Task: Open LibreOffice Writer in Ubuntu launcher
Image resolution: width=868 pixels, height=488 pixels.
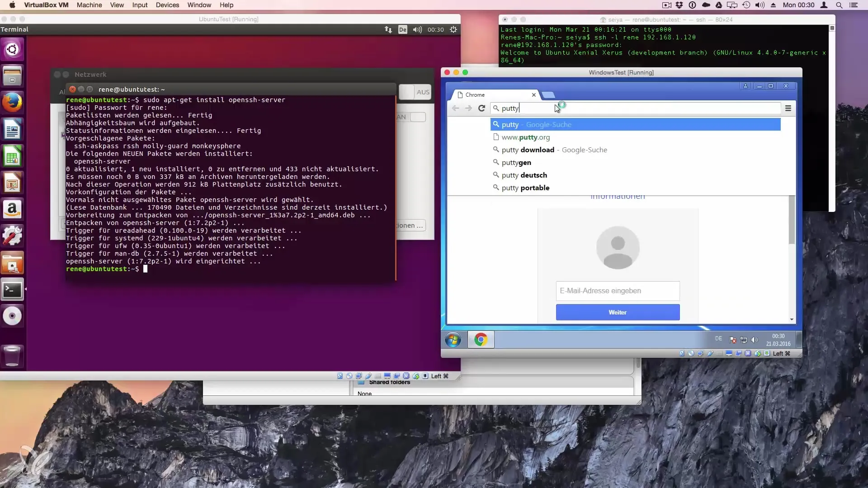Action: [x=12, y=129]
